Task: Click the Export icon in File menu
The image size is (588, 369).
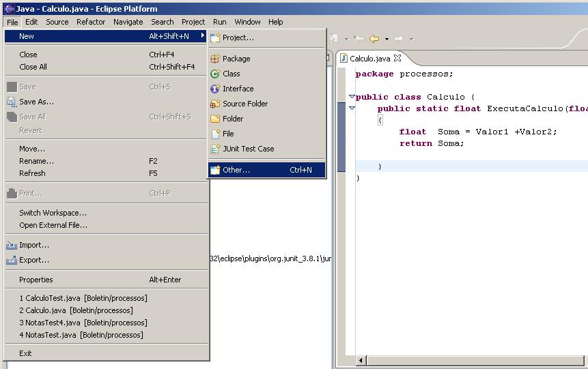Action: [x=12, y=260]
